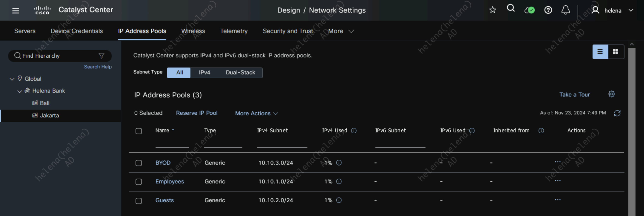Open the hamburger navigation menu

click(16, 10)
